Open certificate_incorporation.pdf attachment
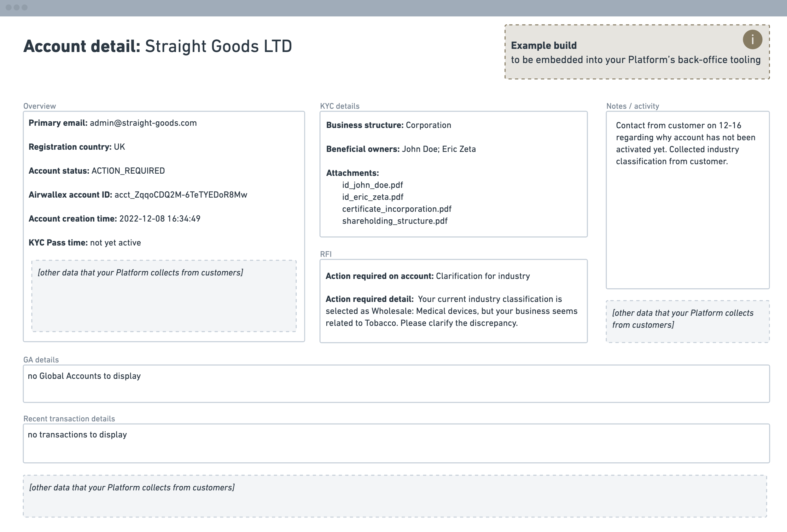This screenshot has width=787, height=532. tap(397, 209)
